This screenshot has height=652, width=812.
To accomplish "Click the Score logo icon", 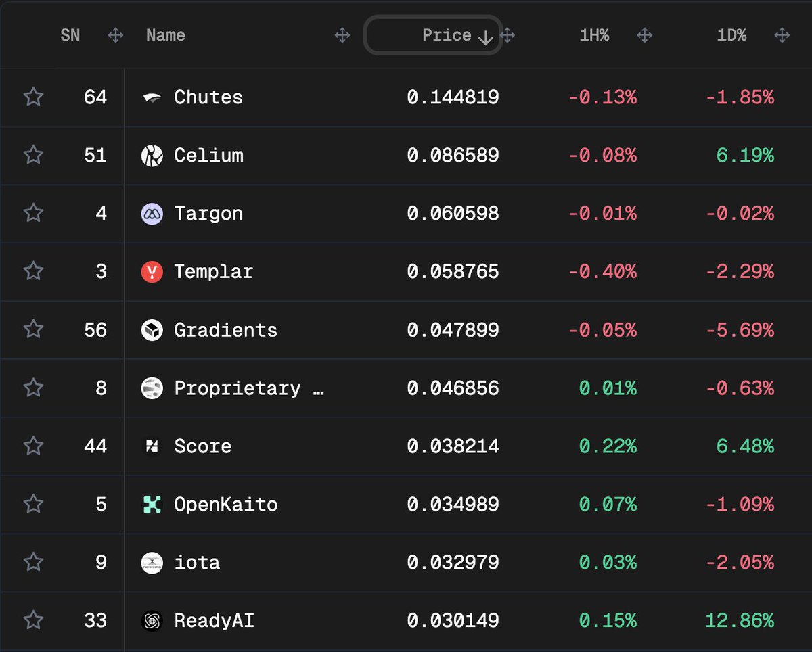I will (152, 446).
